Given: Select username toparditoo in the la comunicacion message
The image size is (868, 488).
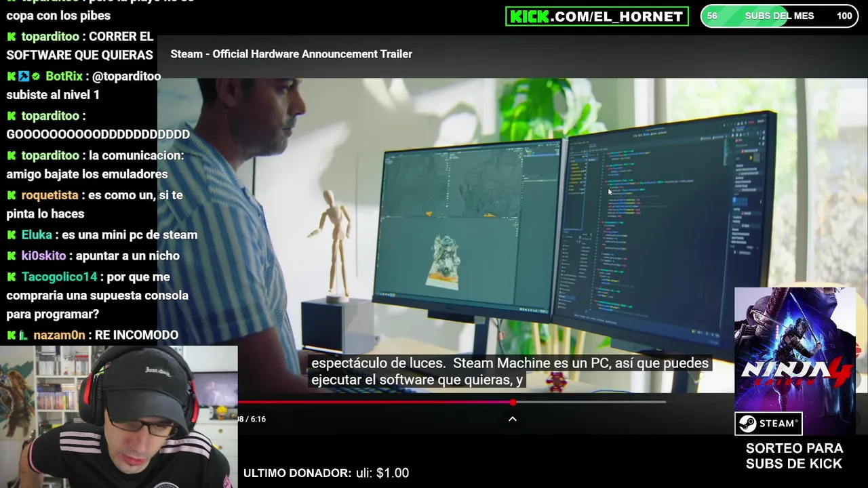Looking at the screenshot, I should click(x=50, y=156).
